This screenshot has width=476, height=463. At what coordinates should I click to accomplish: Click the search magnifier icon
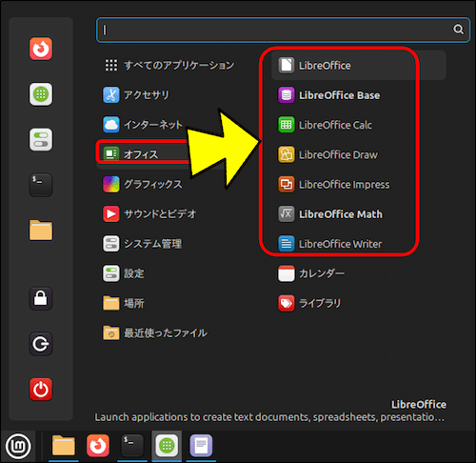point(458,30)
